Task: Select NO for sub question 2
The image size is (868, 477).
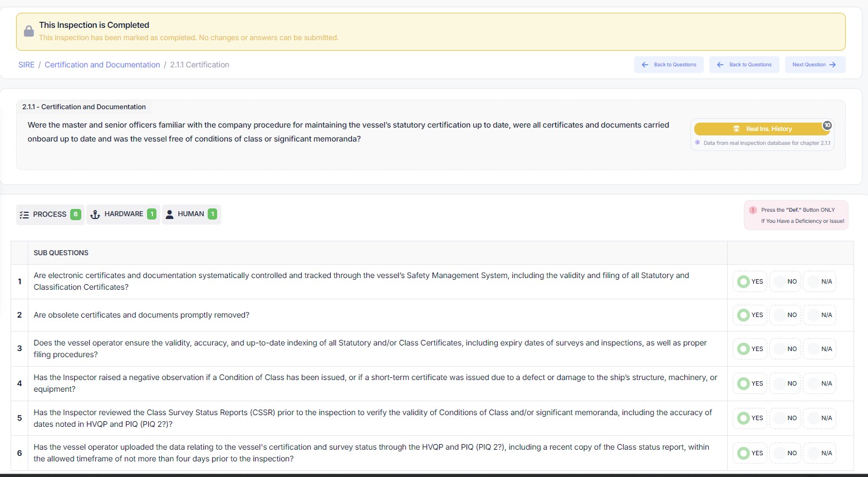Action: coord(785,315)
